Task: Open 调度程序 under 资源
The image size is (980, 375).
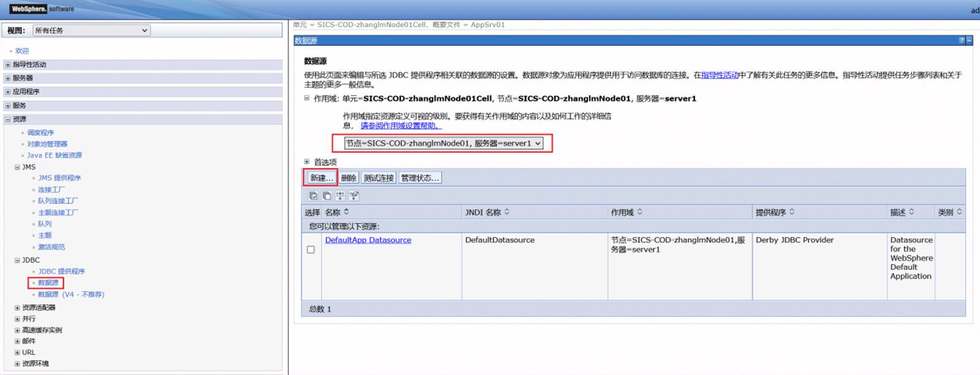Action: click(40, 132)
